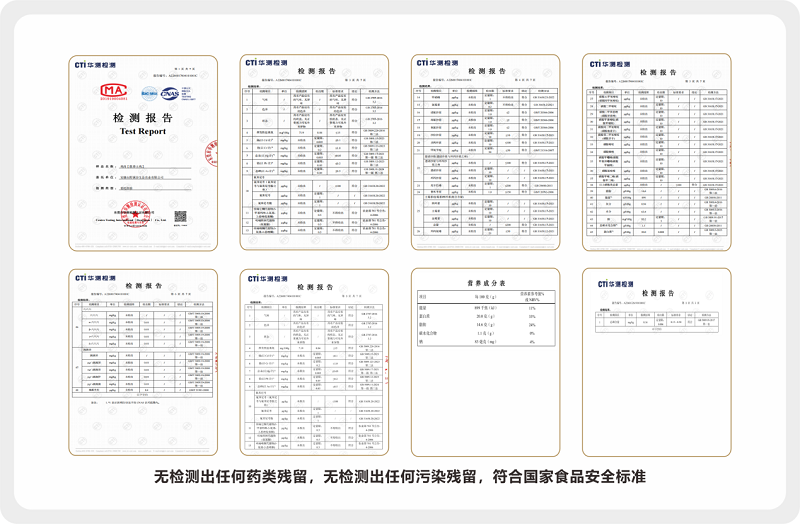Open the 营养成分表 nutrition facts page
800x524 pixels.
tap(485, 362)
